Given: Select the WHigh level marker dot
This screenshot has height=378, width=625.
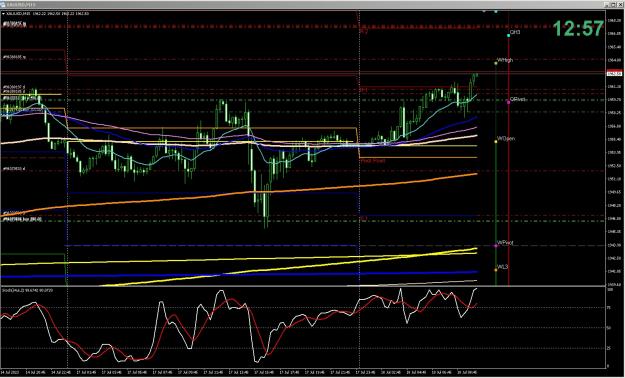Looking at the screenshot, I should tap(496, 63).
